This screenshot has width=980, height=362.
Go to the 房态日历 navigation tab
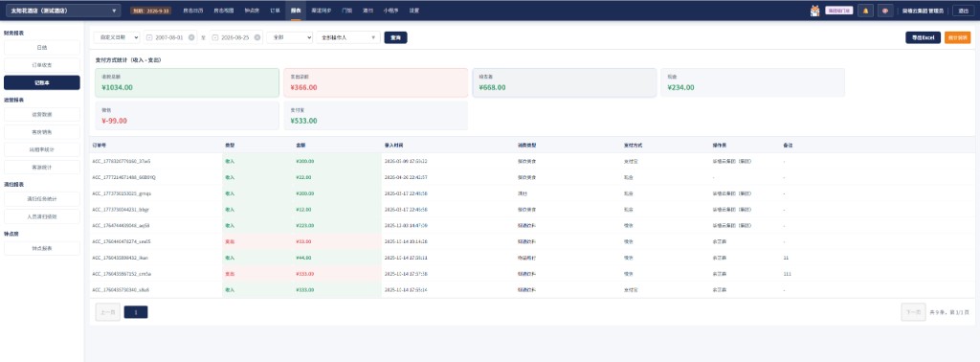click(192, 11)
